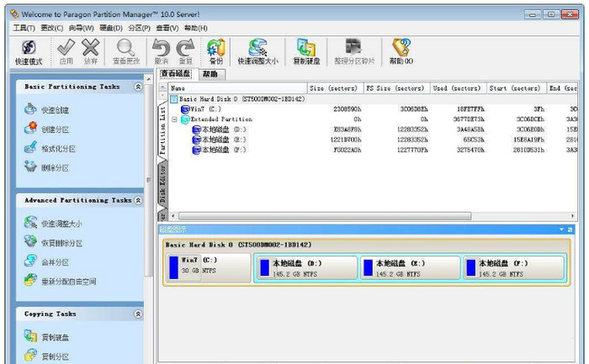Open 合并分区 under Advanced Partitioning Tasks
Screen dimensions: 589x364
55,262
